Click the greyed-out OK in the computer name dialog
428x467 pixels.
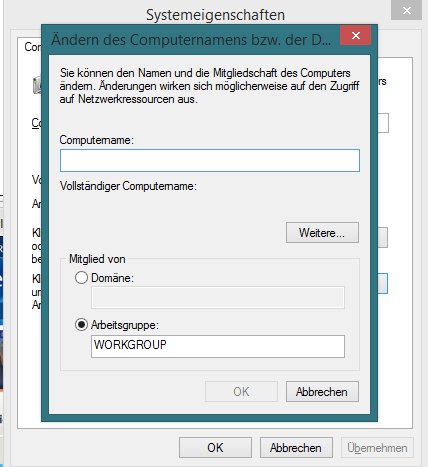[x=241, y=392]
